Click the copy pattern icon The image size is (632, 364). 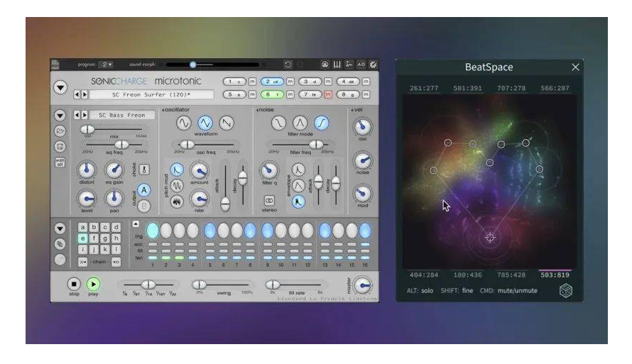60,244
